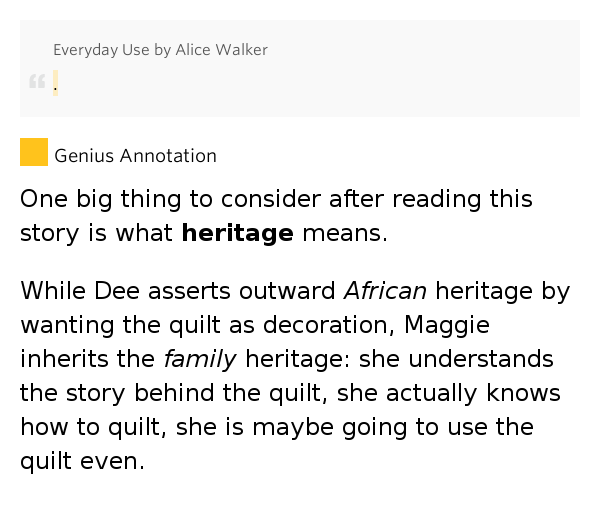Screen dimensions: 600x522
Task: Click the closing words "quilt even."
Action: pyautogui.click(x=83, y=461)
